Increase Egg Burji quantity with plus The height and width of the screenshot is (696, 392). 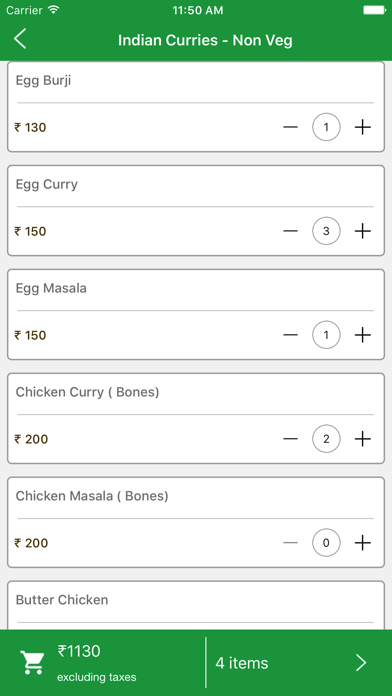coord(362,127)
